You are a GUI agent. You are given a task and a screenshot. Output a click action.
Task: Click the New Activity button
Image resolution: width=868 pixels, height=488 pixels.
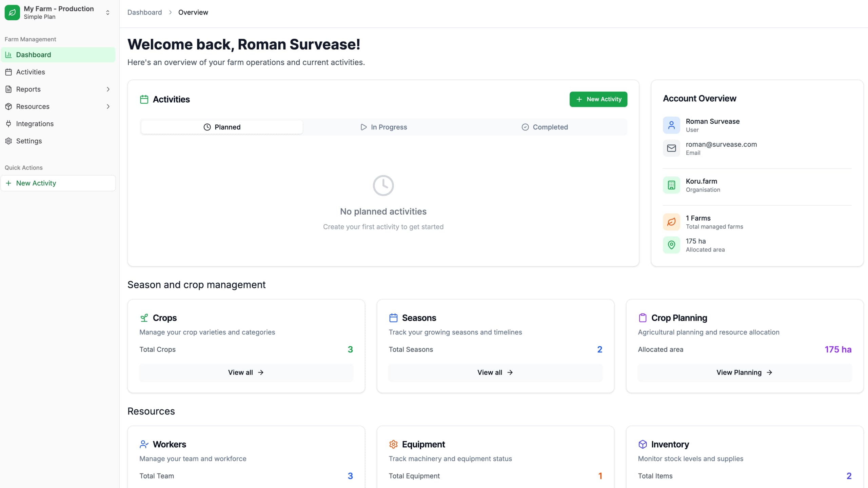598,99
